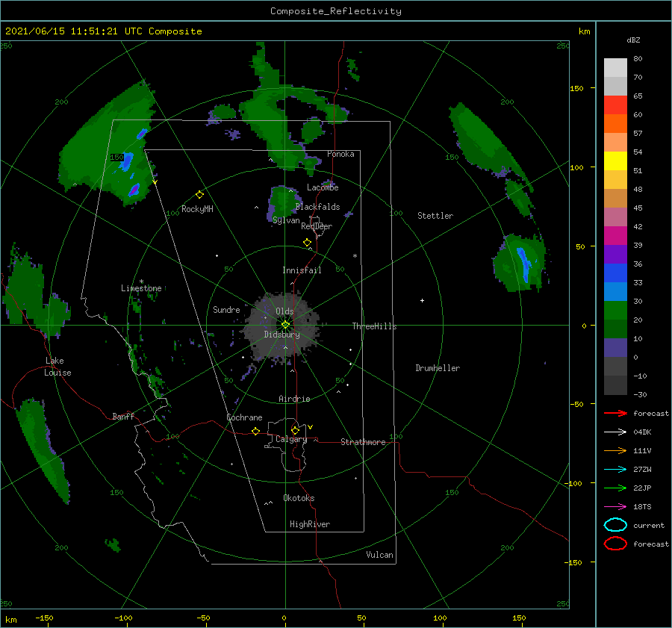The image size is (672, 628).
Task: Select the white 04DK arrow icon
Action: [x=615, y=432]
